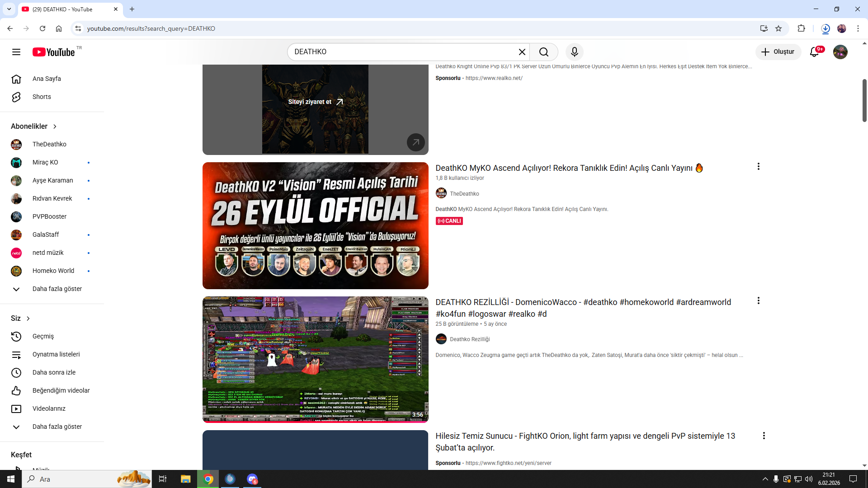Open YouTube notifications bell

pos(815,52)
